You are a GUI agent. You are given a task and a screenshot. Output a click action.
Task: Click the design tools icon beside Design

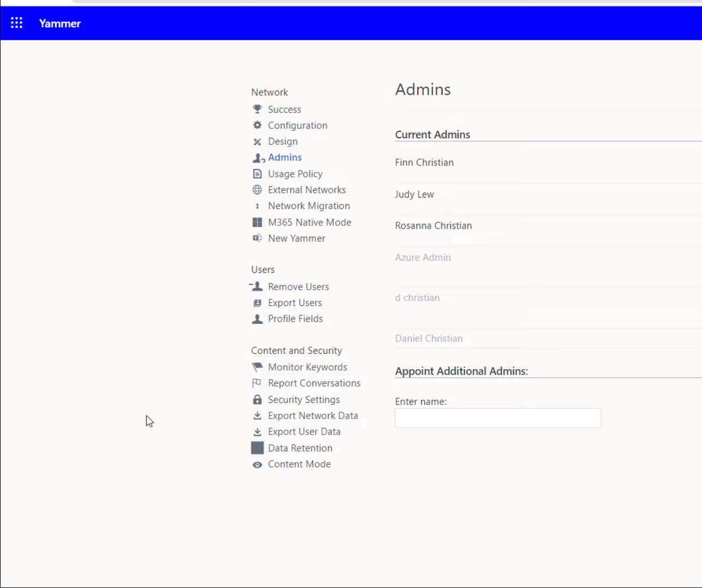258,142
